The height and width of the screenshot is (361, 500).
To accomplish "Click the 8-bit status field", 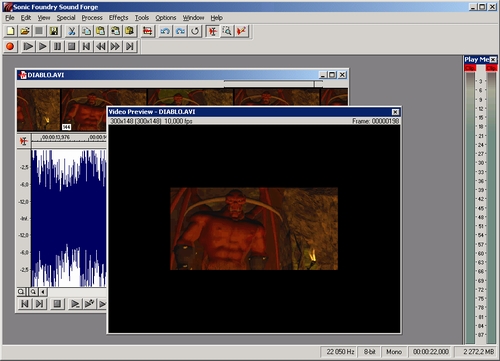I will click(369, 352).
